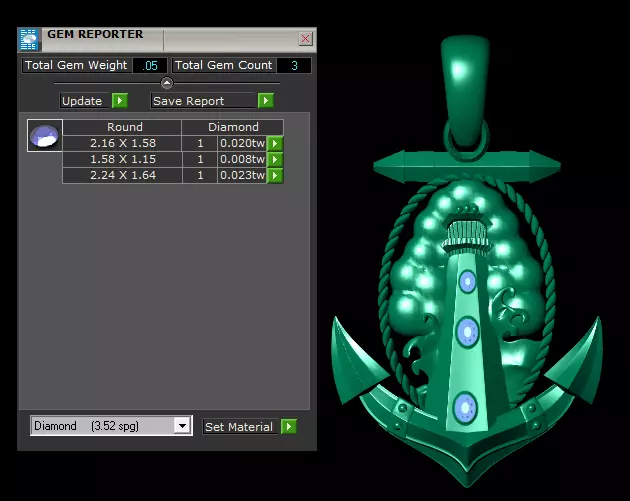
Task: Click the Set Material label
Action: click(240, 427)
